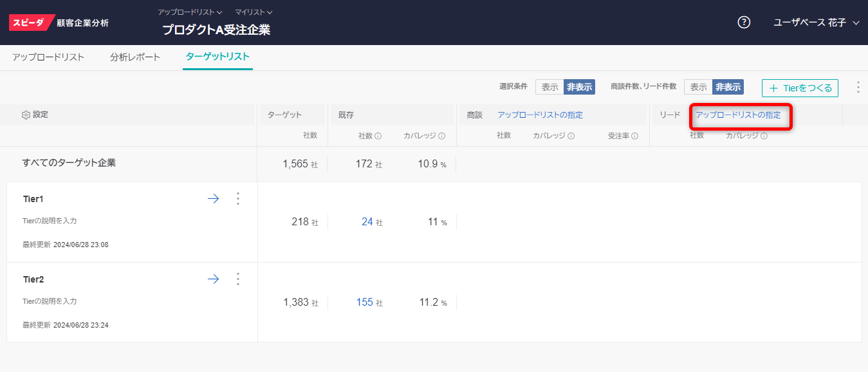Click the help question mark icon
This screenshot has width=868, height=372.
coord(744,23)
